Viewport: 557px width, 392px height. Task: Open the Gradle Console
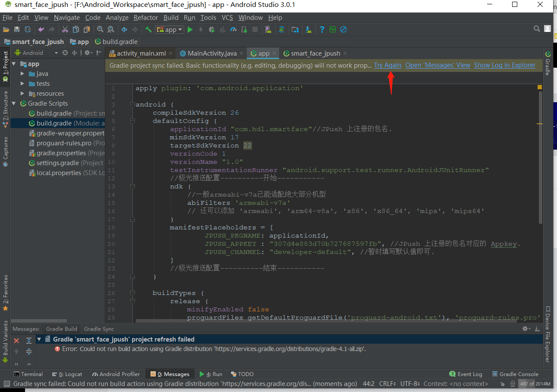(x=515, y=374)
